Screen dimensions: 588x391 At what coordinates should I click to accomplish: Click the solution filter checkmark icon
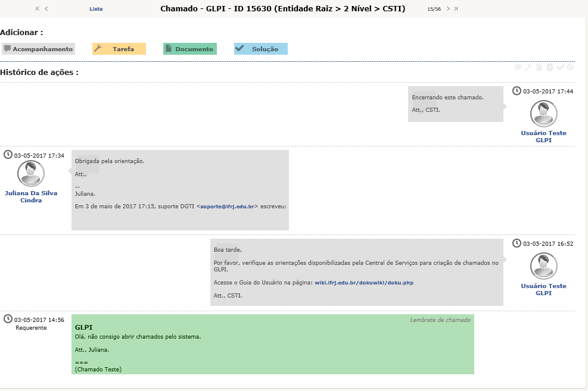[x=560, y=67]
